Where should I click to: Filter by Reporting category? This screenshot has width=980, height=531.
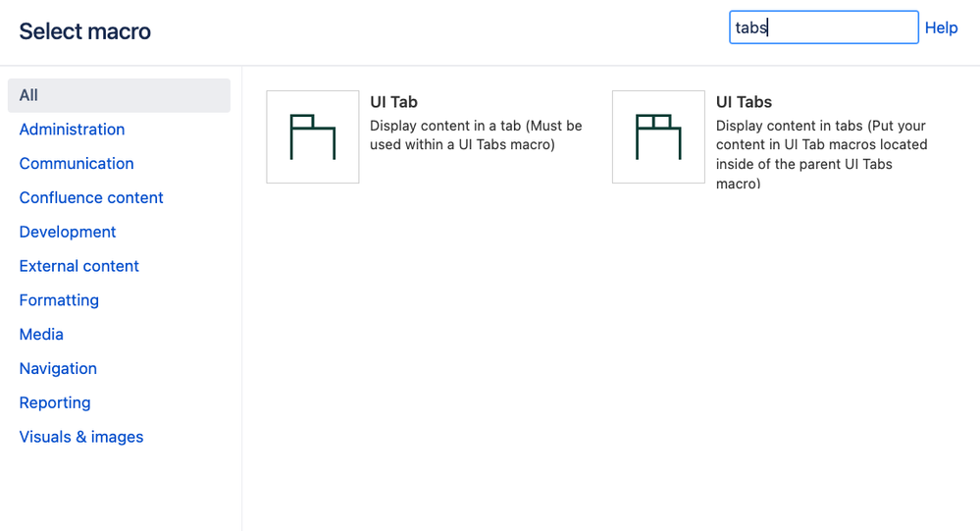tap(55, 402)
